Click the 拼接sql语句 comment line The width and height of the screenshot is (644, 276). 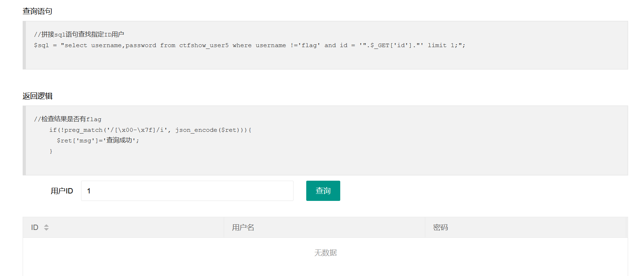coord(79,34)
